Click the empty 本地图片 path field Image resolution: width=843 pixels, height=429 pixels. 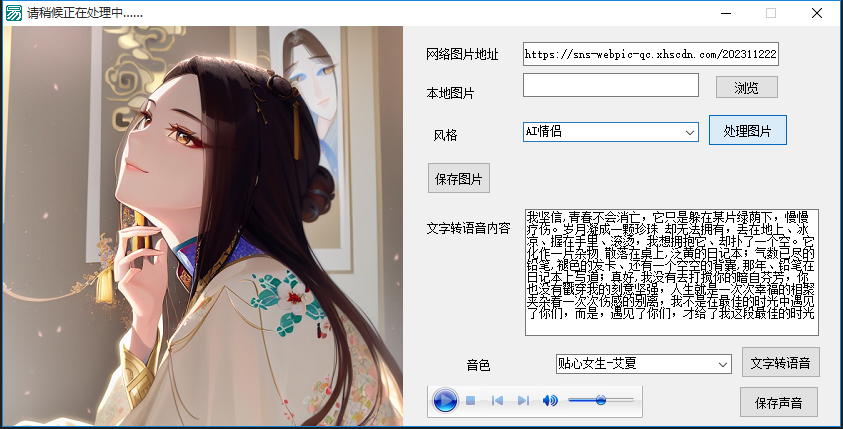[610, 86]
